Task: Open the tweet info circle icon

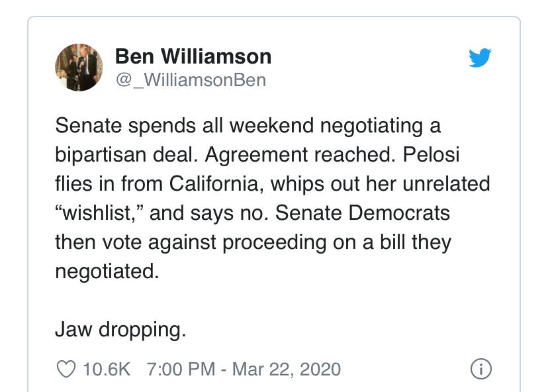Action: pos(481,369)
